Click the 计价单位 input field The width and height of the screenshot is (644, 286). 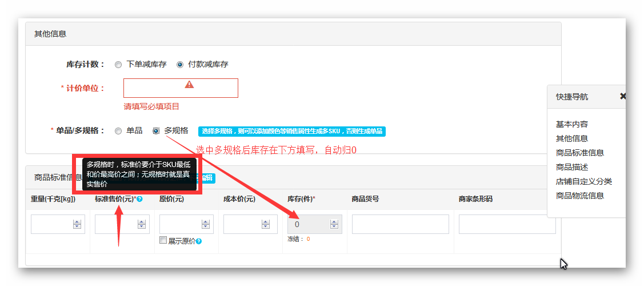181,88
